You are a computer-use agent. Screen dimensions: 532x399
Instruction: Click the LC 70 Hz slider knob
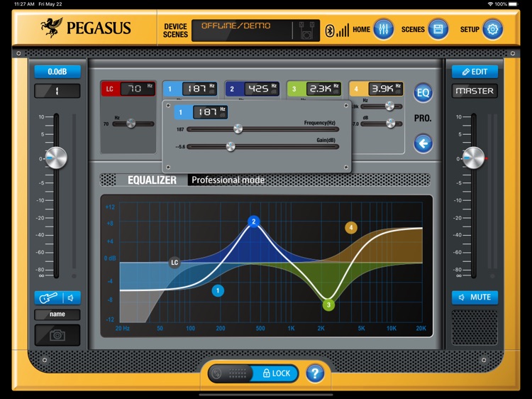click(131, 124)
